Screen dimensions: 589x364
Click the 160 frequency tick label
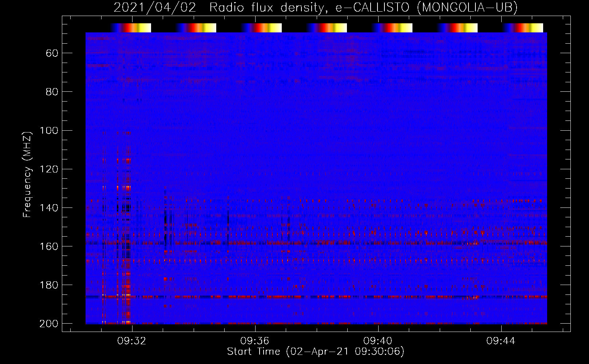[x=49, y=246]
